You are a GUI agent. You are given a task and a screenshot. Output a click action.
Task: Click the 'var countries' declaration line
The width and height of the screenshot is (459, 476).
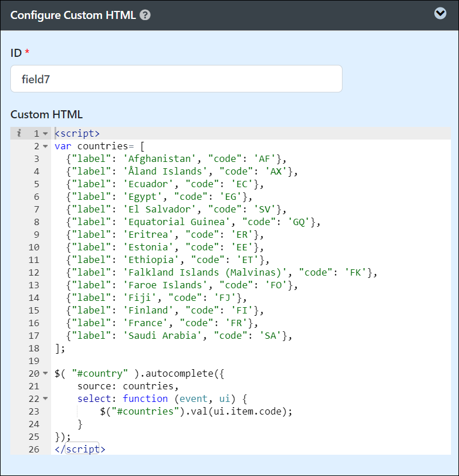[x=99, y=146]
